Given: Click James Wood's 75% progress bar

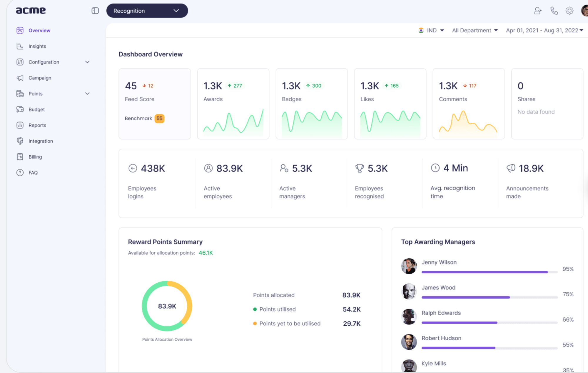Looking at the screenshot, I should (x=490, y=297).
